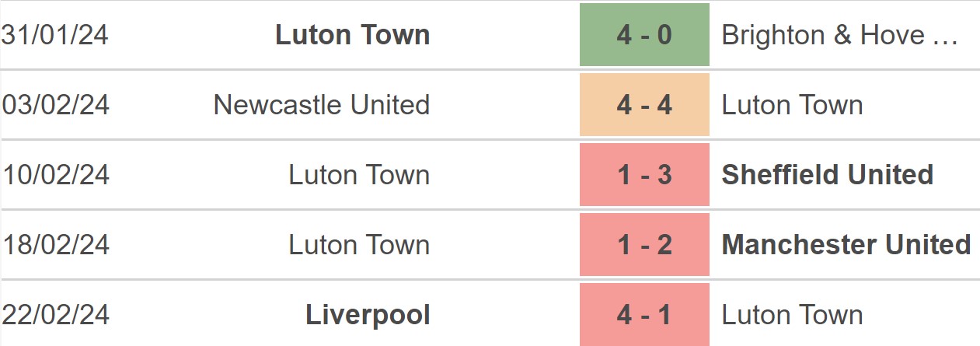This screenshot has height=346, width=980.
Task: Click the 31/01/24 match date
Action: click(54, 35)
